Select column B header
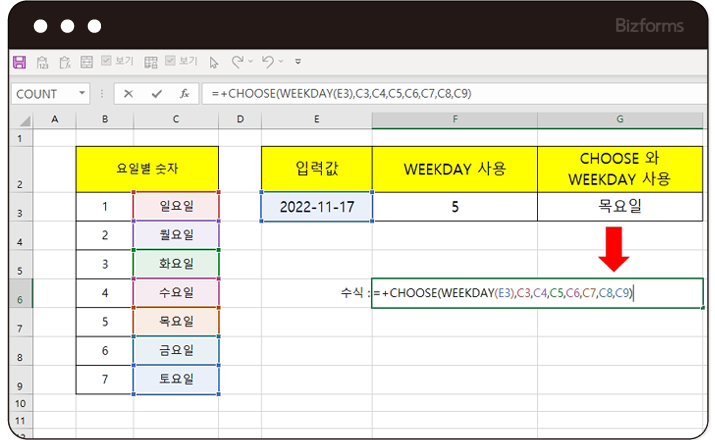Screen dimensions: 715x440 click(105, 119)
